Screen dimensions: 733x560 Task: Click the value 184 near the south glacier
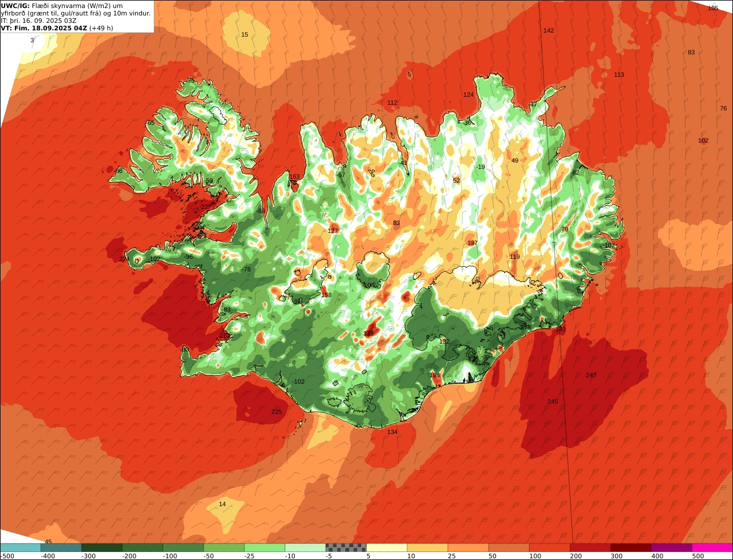tap(435, 376)
